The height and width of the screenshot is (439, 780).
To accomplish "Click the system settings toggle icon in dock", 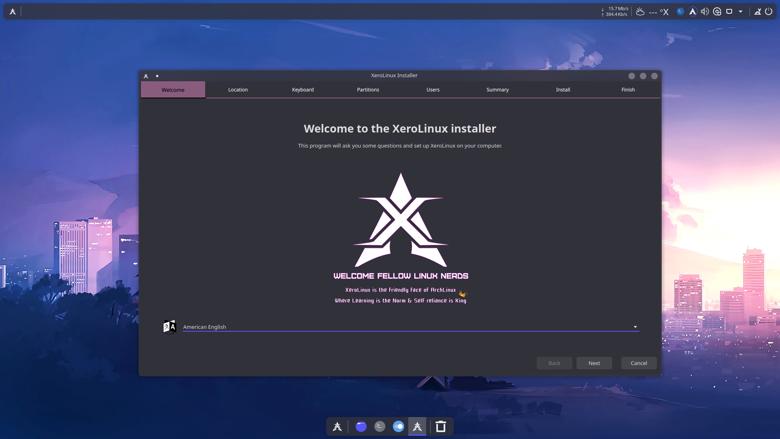I will 399,427.
